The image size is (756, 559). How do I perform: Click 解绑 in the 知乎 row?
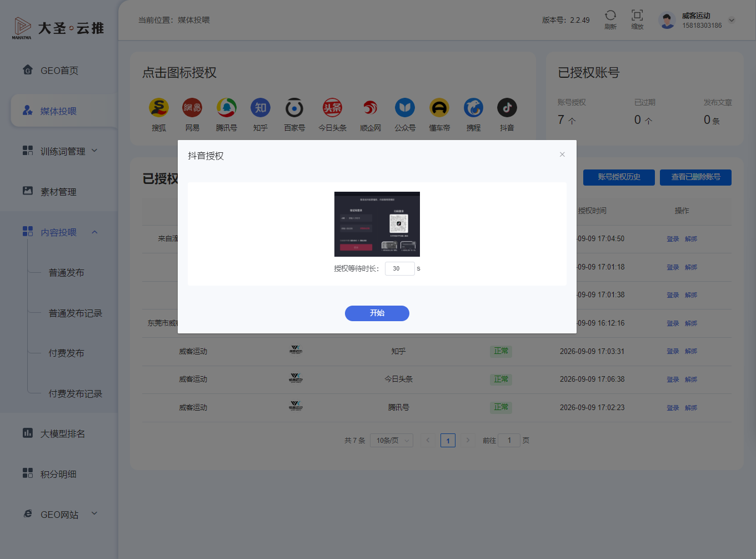[691, 351]
